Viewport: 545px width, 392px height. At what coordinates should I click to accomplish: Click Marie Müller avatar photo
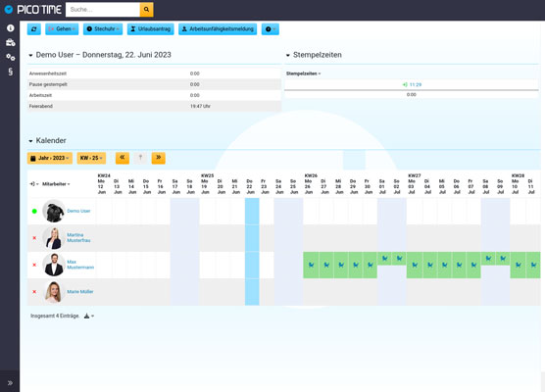54,292
